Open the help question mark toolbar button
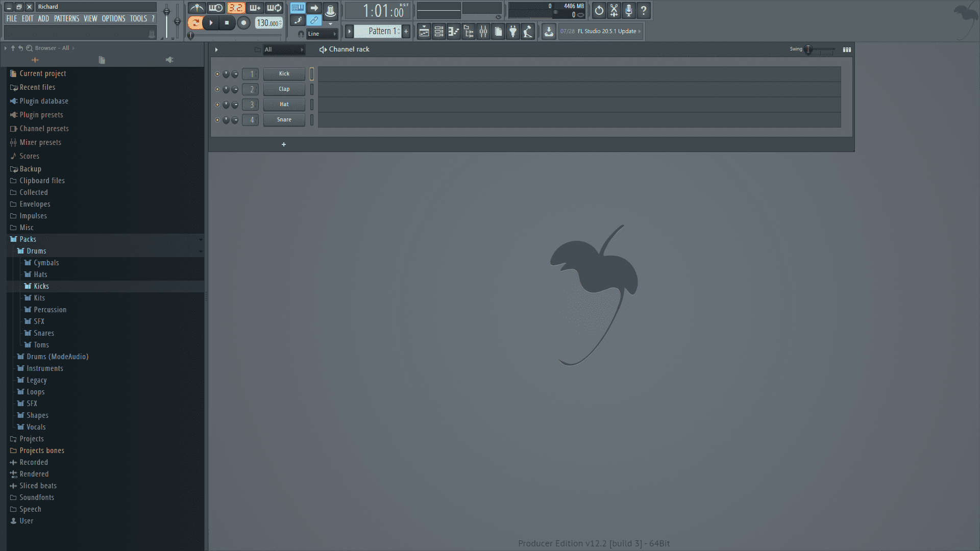Image resolution: width=980 pixels, height=551 pixels. (644, 10)
